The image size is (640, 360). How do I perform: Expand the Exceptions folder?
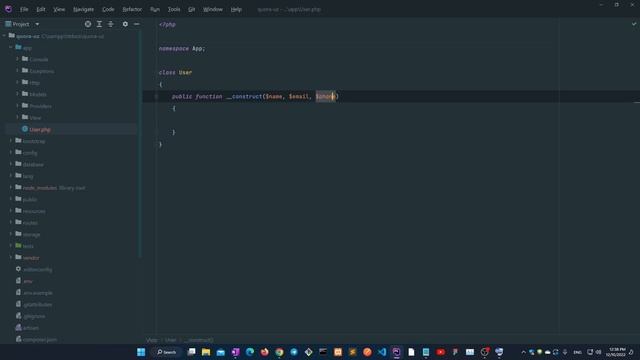coord(17,71)
